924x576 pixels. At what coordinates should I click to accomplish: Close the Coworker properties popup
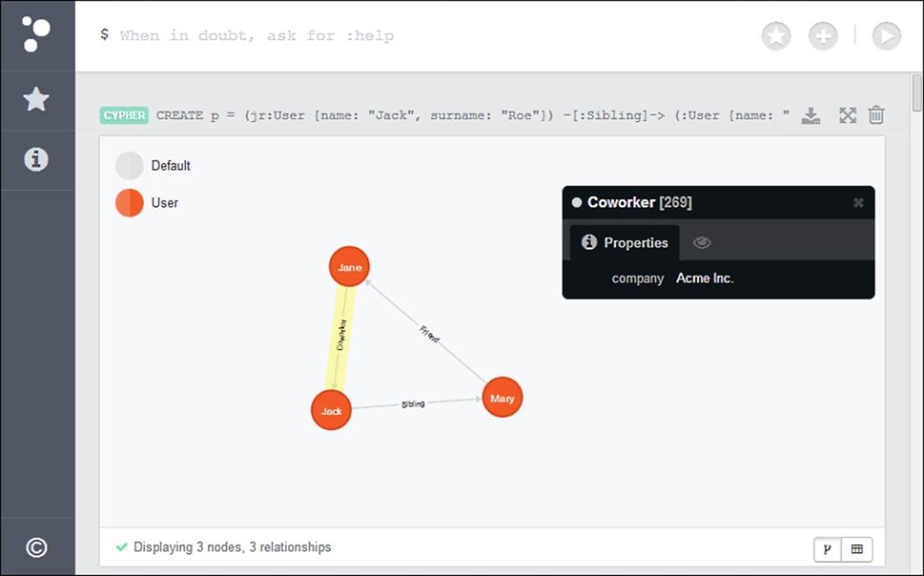pyautogui.click(x=858, y=203)
